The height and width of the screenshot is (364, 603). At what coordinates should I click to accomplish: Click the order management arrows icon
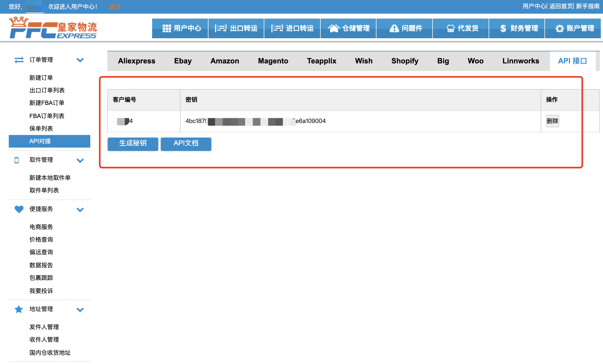coord(19,60)
